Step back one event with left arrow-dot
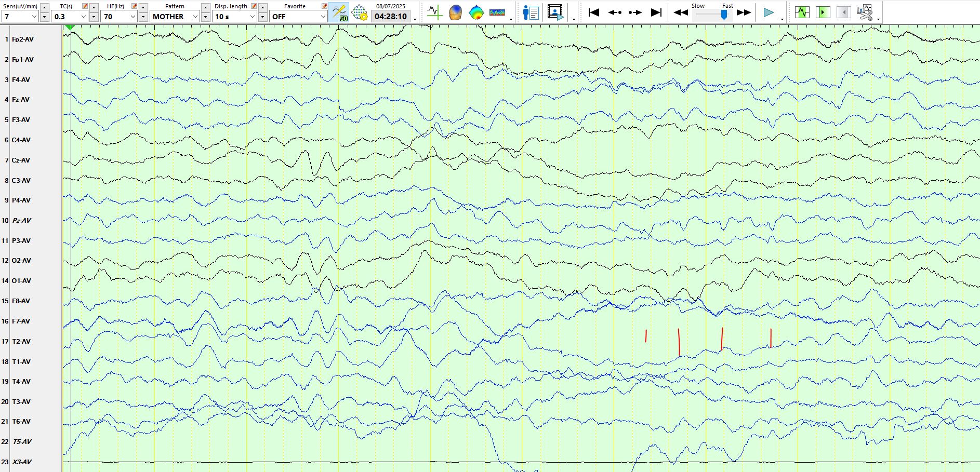 tap(615, 12)
